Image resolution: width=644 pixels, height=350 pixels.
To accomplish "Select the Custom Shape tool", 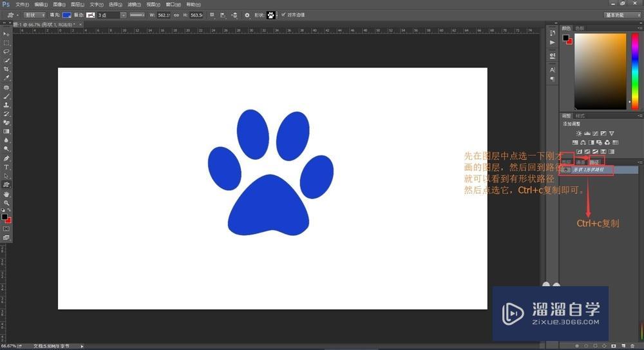I will (6, 184).
